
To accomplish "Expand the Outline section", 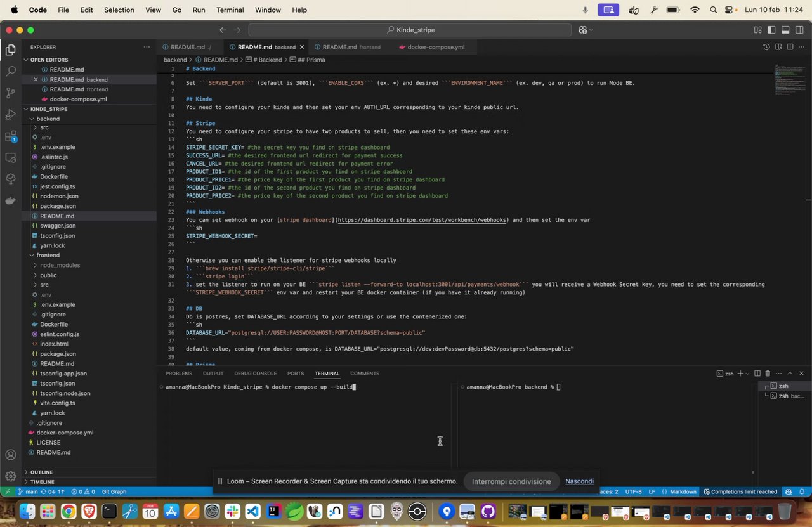I will [x=41, y=472].
